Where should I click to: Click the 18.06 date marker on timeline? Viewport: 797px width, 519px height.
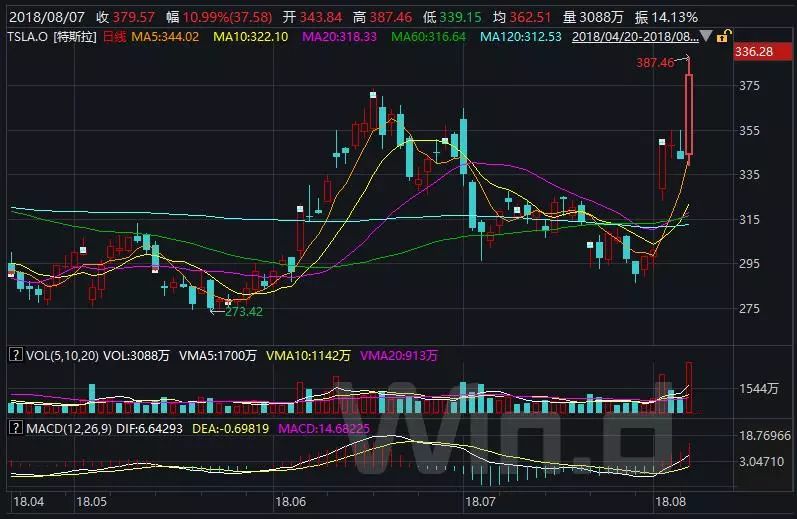(297, 498)
